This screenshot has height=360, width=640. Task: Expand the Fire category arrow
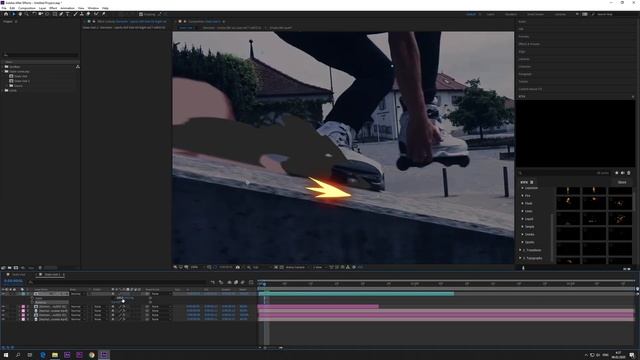522,196
